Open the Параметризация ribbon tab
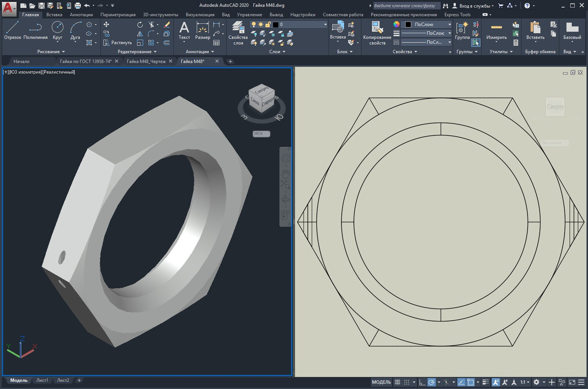588x389 pixels. coord(118,15)
